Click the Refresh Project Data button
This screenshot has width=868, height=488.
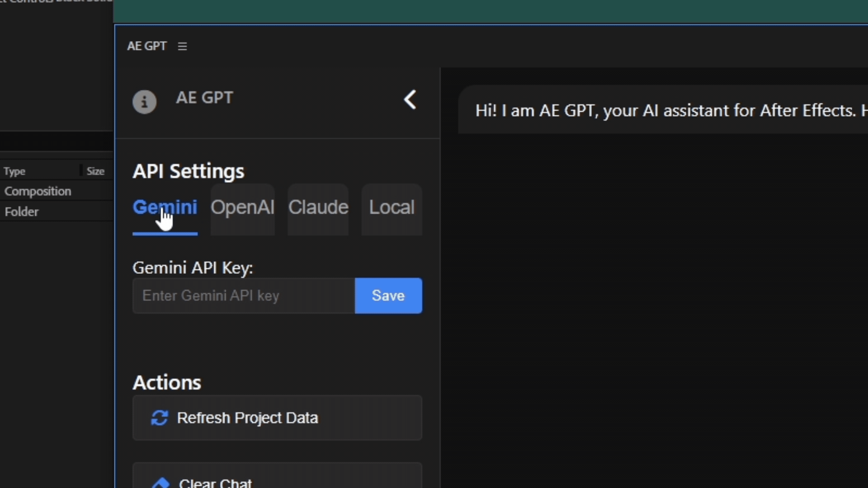pyautogui.click(x=277, y=418)
